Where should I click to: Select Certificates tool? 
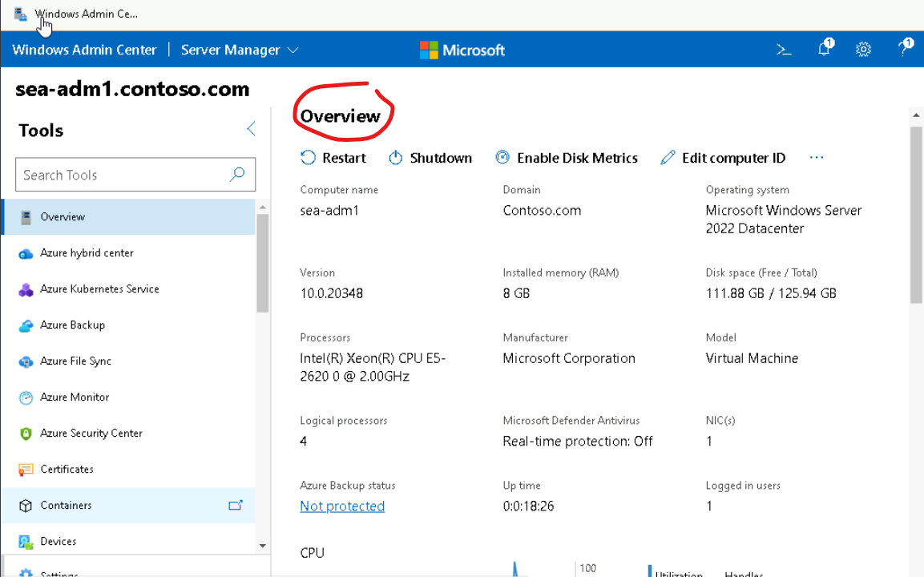click(x=128, y=469)
